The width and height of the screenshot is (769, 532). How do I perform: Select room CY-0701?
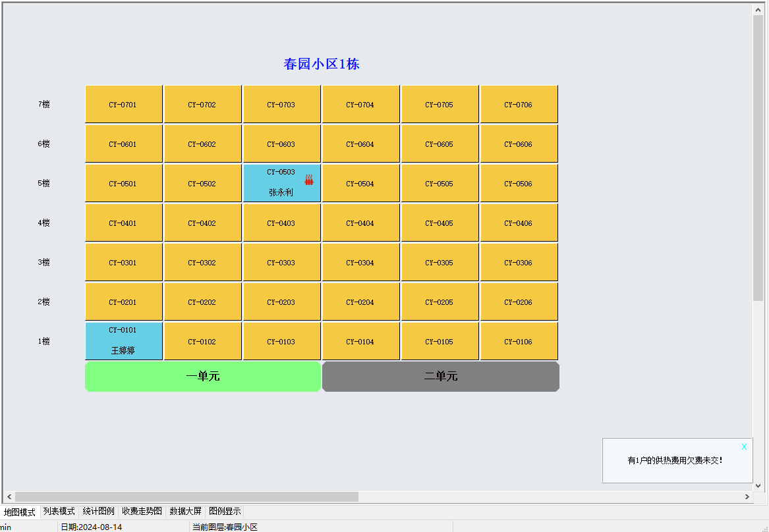(124, 104)
